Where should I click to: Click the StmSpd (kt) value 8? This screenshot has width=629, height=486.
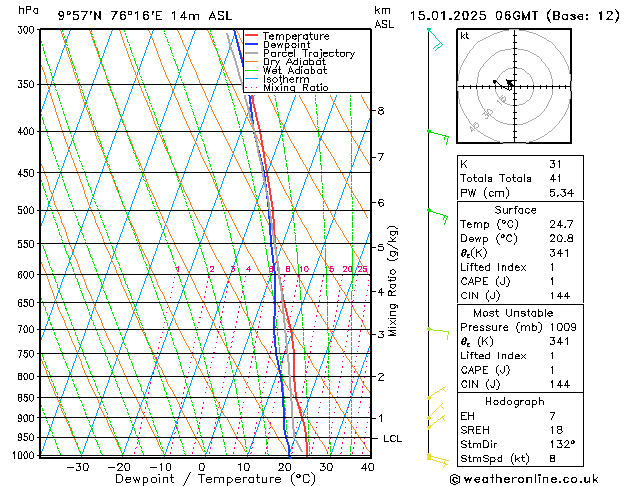click(x=552, y=459)
